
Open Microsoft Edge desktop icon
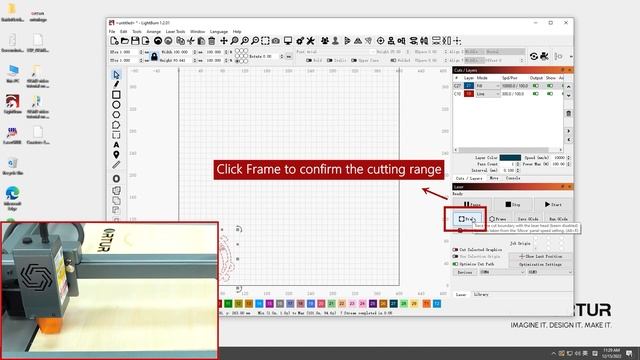coord(12,198)
